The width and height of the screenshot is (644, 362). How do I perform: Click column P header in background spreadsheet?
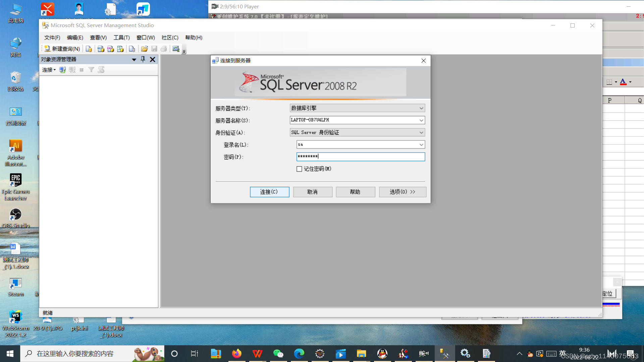coord(613,100)
